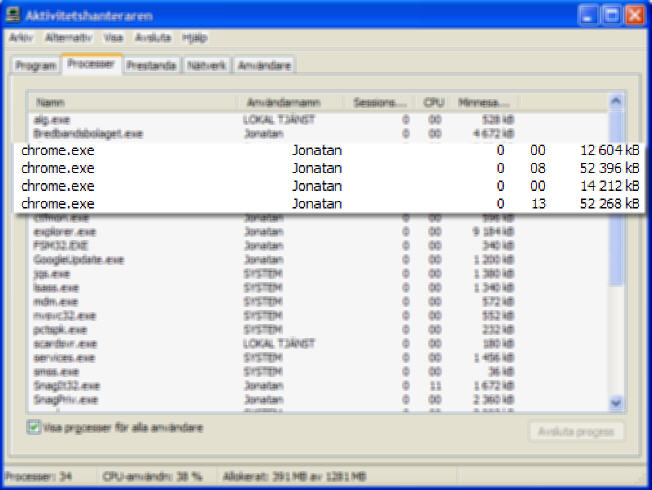Switch to the Program tab
Viewport: 652px width, 490px height.
(35, 66)
